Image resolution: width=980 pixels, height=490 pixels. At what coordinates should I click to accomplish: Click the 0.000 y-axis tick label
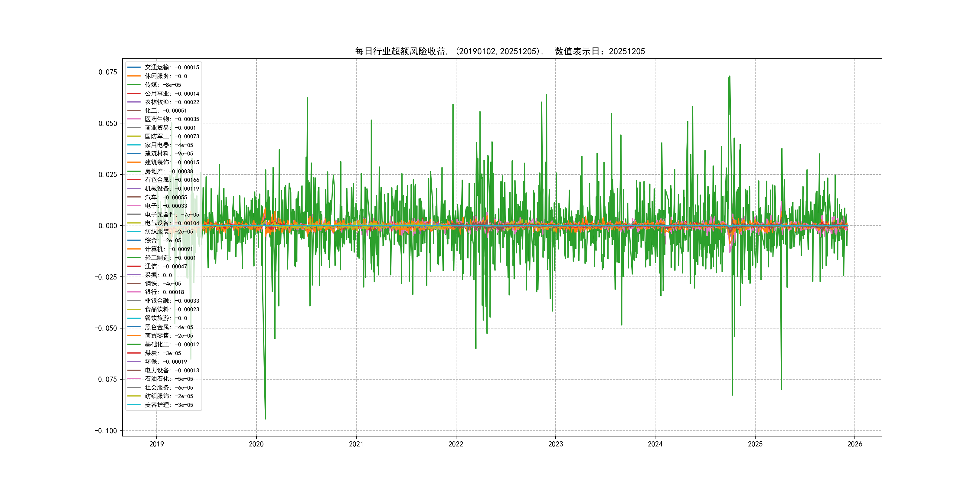point(108,226)
